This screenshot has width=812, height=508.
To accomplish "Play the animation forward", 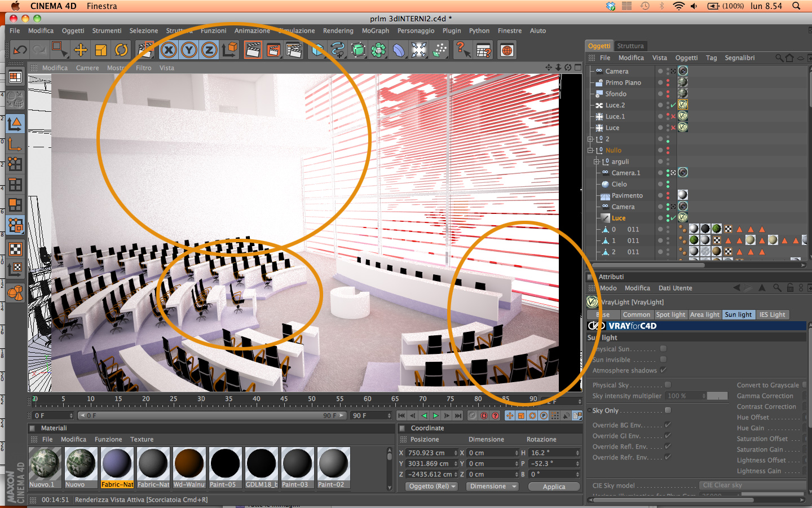I will click(x=435, y=415).
